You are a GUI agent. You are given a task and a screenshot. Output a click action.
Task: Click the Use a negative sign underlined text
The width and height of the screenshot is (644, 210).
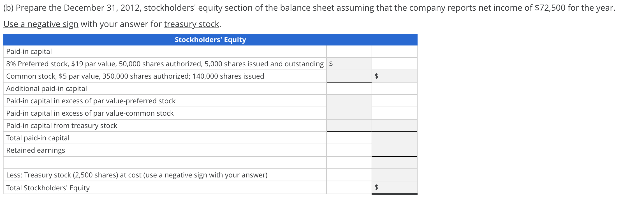pyautogui.click(x=41, y=24)
